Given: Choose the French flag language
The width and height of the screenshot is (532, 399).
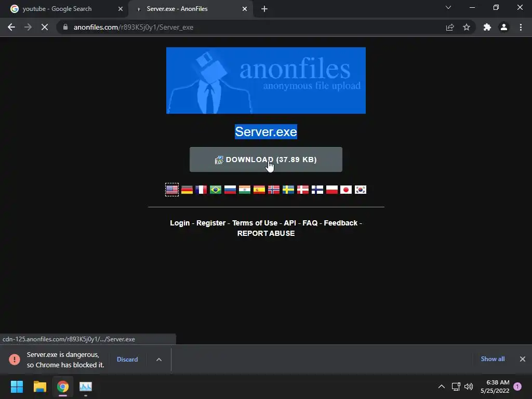Looking at the screenshot, I should [201, 190].
